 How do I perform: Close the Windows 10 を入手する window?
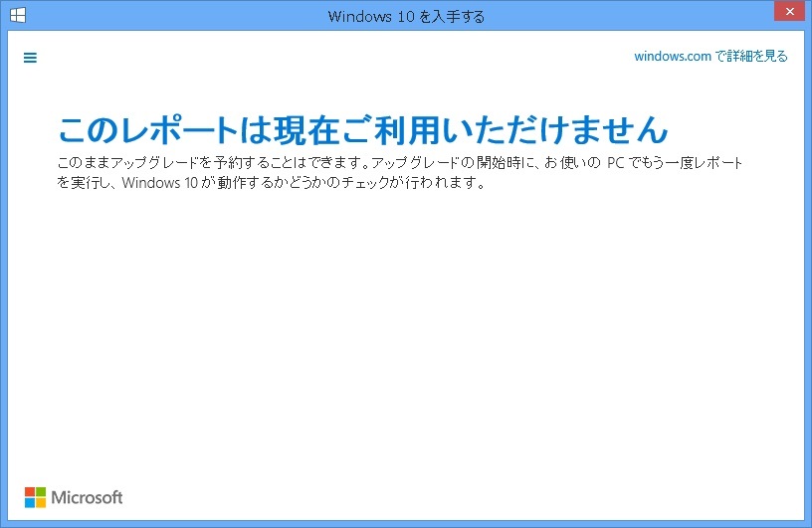tap(790, 11)
